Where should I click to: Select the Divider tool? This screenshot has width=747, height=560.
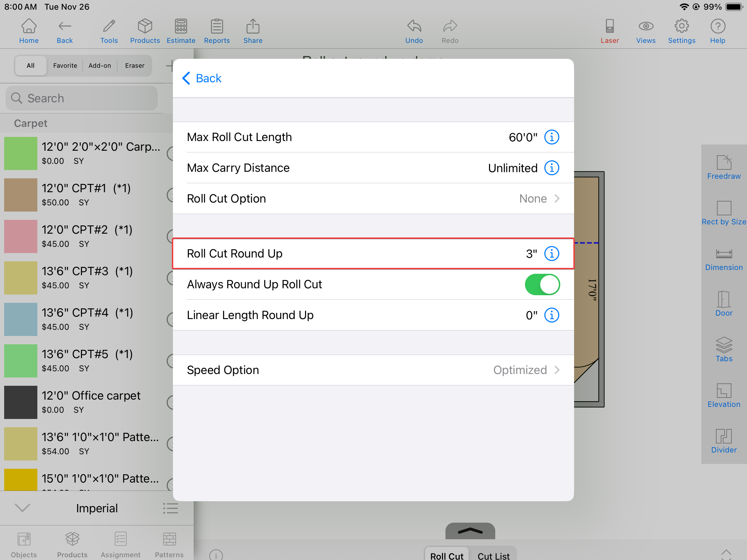724,441
